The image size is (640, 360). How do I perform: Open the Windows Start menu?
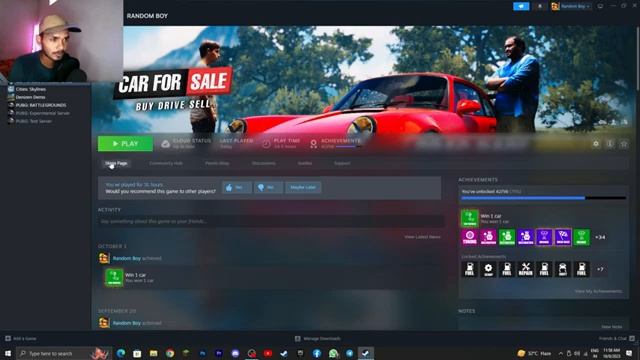8,353
